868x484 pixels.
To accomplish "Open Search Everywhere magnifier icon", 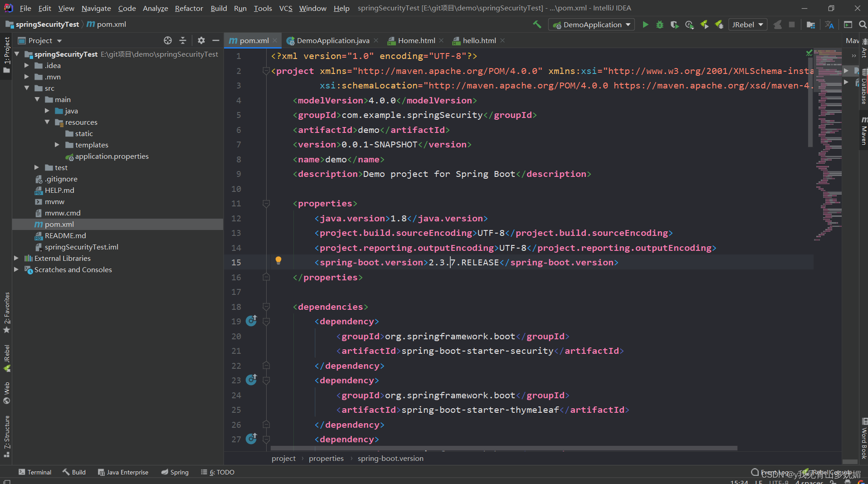I will [863, 24].
